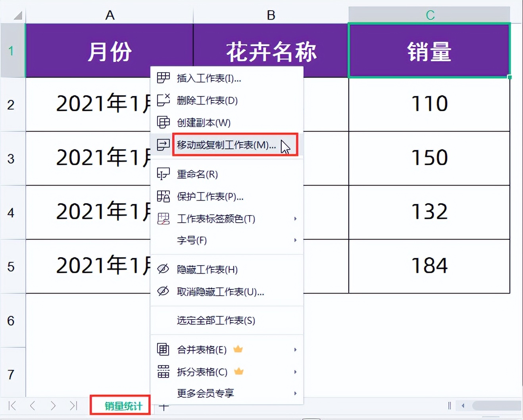Viewport: 523px width, 420px height.
Task: Click the insert worksheet icon
Action: click(163, 78)
